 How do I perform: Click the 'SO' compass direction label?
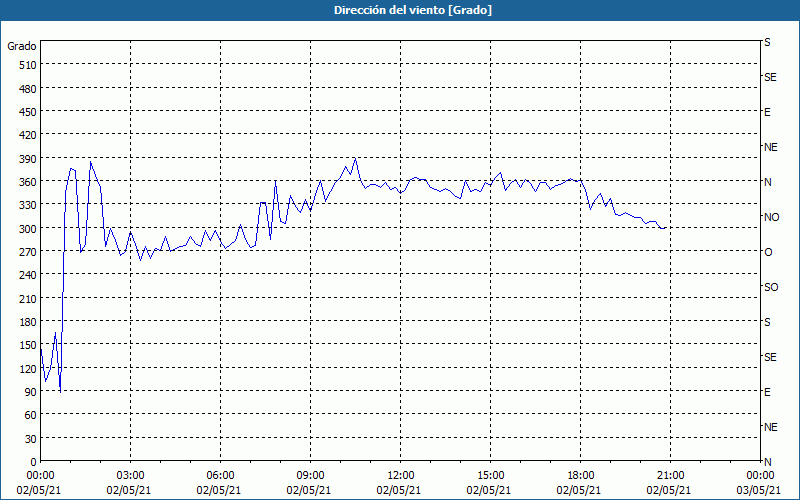pos(771,287)
